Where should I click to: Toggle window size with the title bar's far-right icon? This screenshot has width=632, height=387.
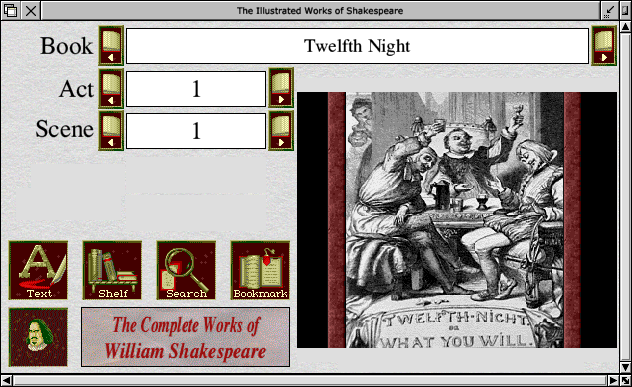(626, 11)
